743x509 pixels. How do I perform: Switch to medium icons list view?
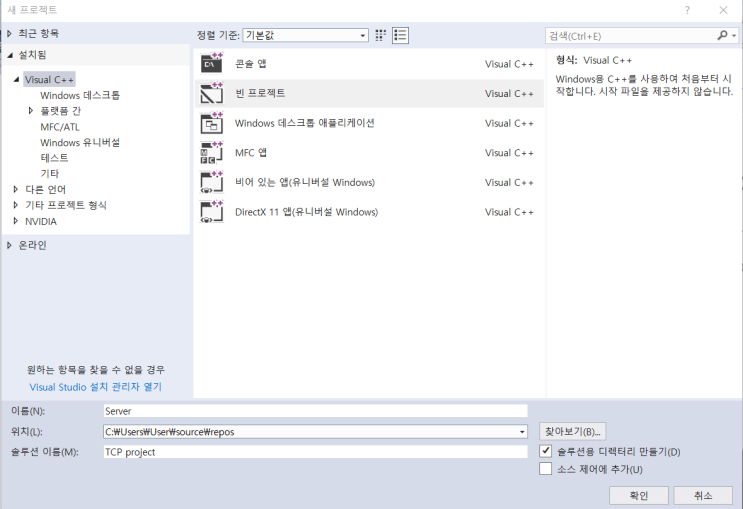coord(400,36)
